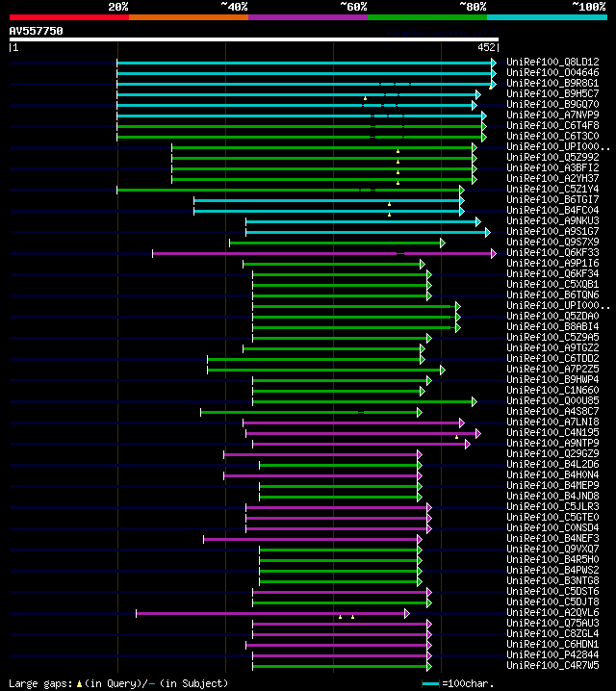Screen dimensions: 616x691
Task: Select the UniRef100_B6TGI7 label
Action: pyautogui.click(x=552, y=199)
